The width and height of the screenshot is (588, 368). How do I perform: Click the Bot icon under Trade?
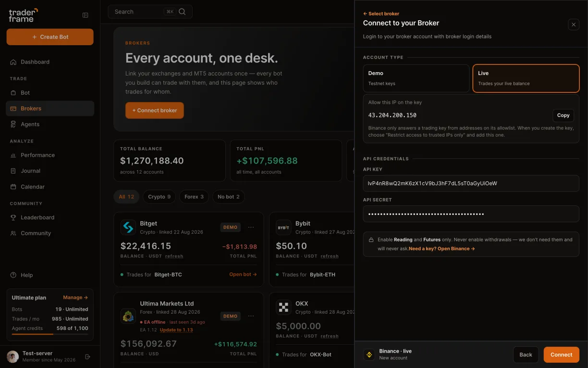(x=13, y=93)
